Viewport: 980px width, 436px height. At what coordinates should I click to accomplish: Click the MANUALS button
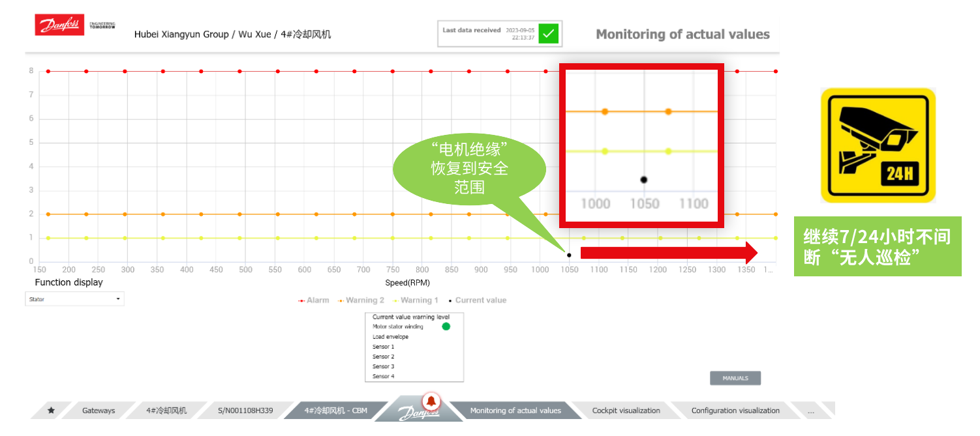[x=735, y=378]
